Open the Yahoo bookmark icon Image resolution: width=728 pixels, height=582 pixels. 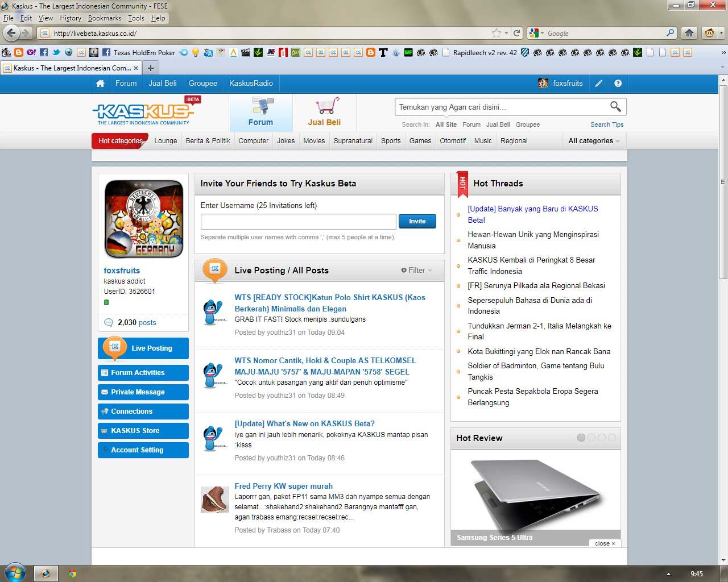(31, 52)
